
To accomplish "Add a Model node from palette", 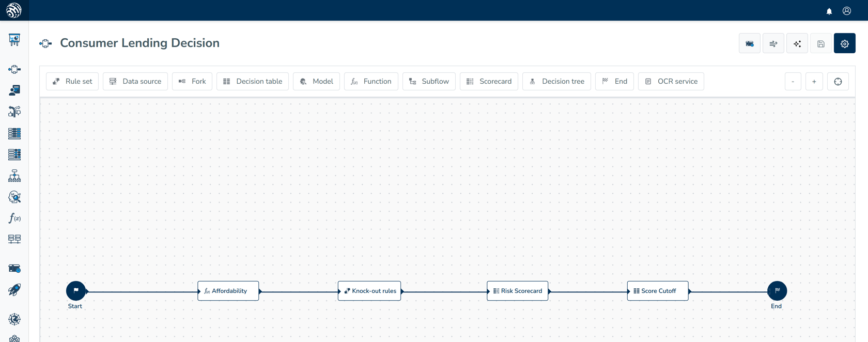I will point(316,82).
